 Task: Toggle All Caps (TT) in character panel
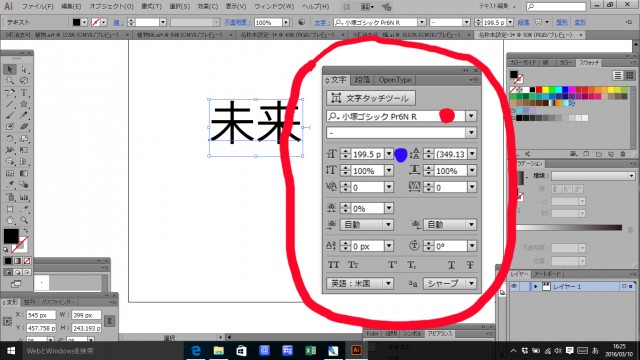click(x=333, y=265)
